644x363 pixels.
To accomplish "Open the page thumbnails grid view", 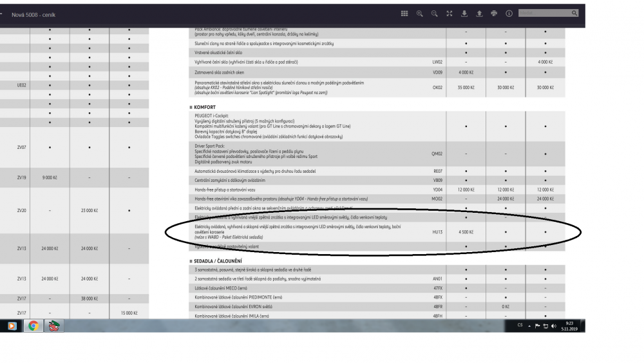I will coord(404,14).
